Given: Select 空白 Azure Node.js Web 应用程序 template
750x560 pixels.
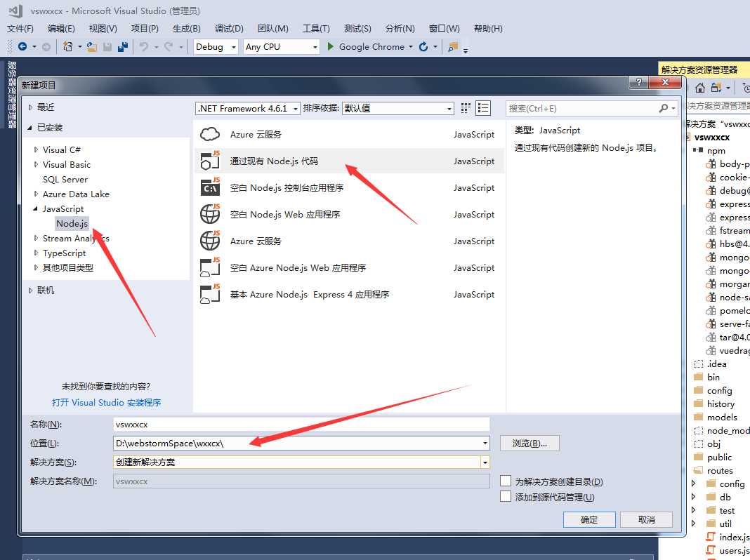Looking at the screenshot, I should pyautogui.click(x=349, y=268).
